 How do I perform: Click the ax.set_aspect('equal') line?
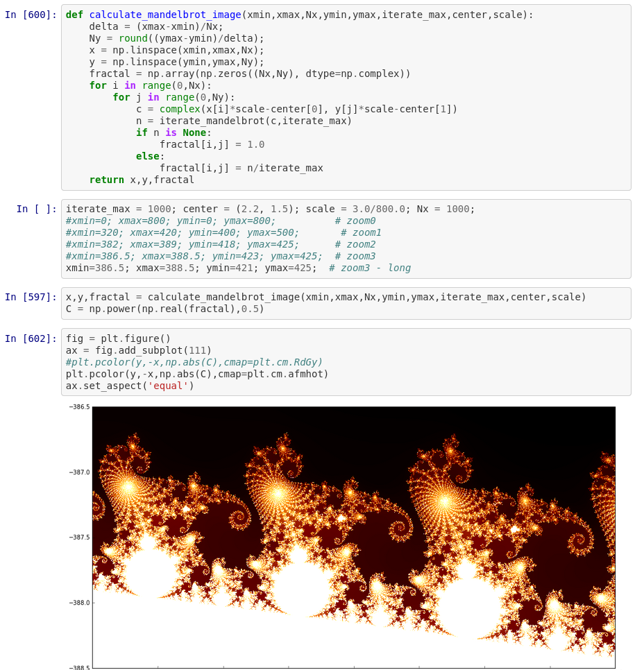tap(130, 386)
